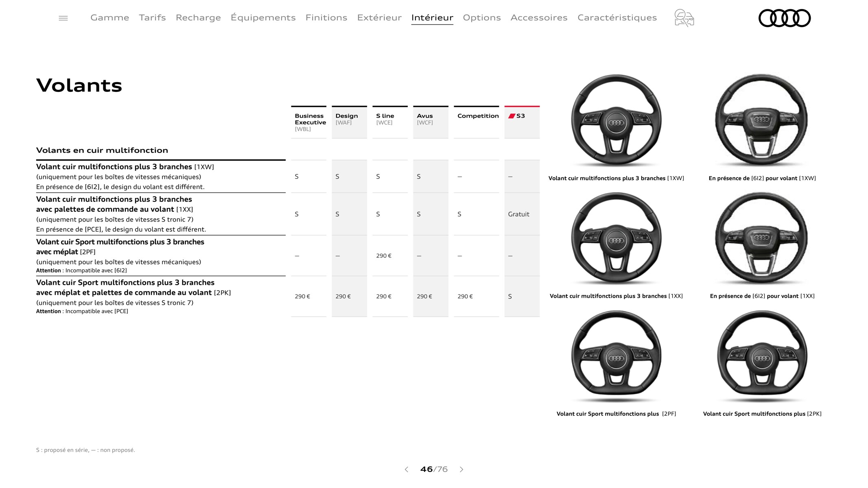The height and width of the screenshot is (488, 868).
Task: Switch to the Équipements tab
Action: coord(263,17)
